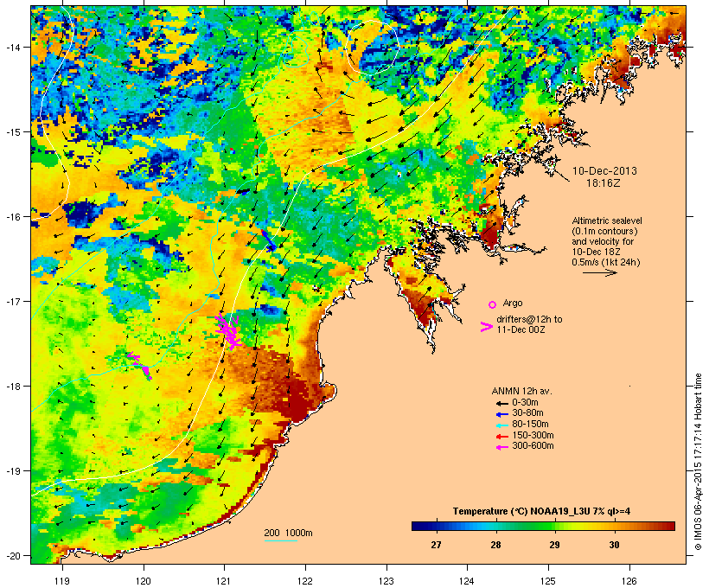Screen dimensions: 709x588
Task: Click the '200 1000m' contour legend text
Action: coord(289,533)
